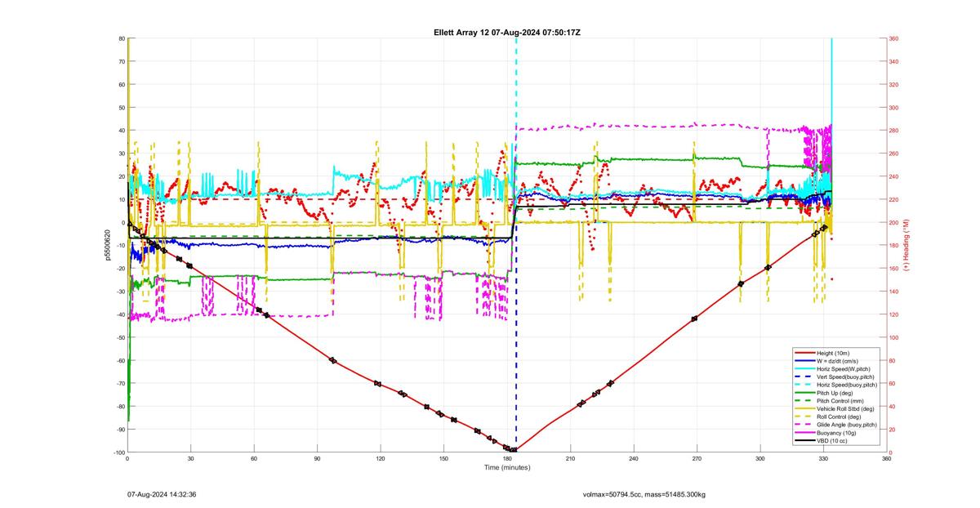Select the x-axis tick label '120'

[380, 459]
